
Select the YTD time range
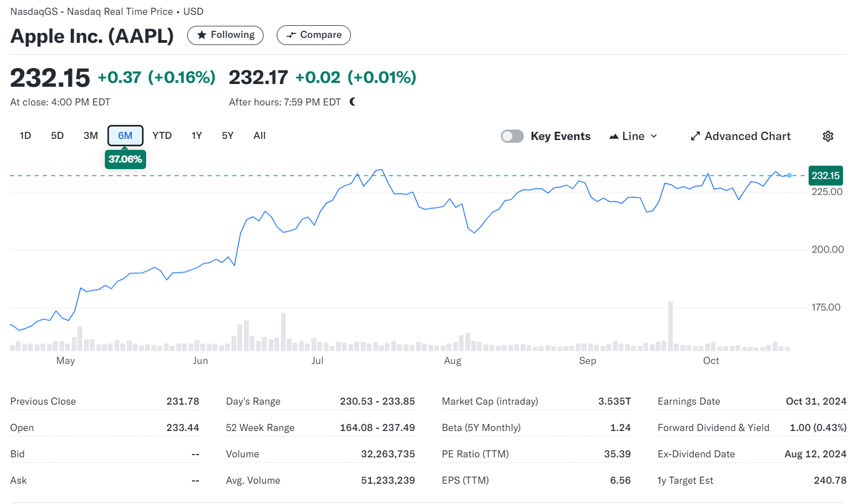162,136
